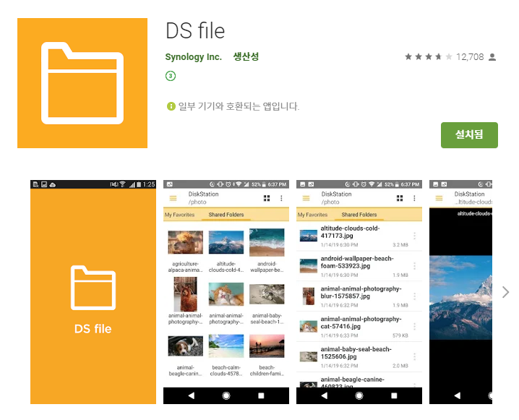Select Shared Folders tab in list screenshot
519x420 pixels.
coord(359,215)
